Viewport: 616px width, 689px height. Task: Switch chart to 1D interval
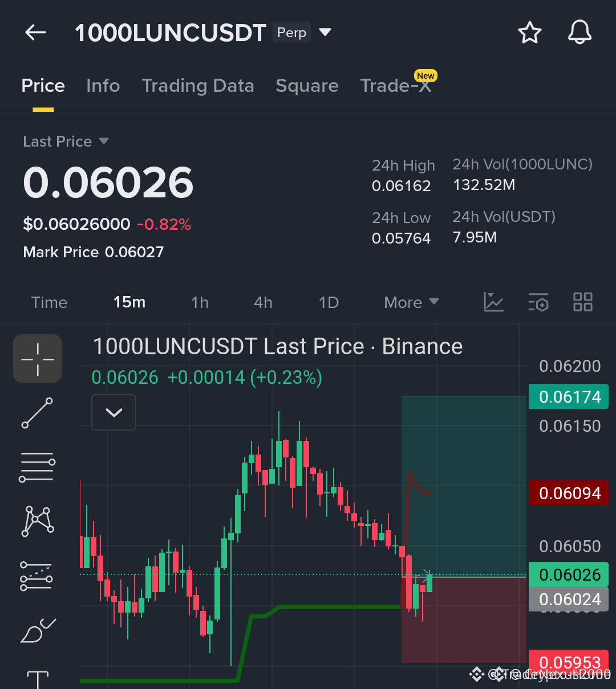tap(329, 302)
